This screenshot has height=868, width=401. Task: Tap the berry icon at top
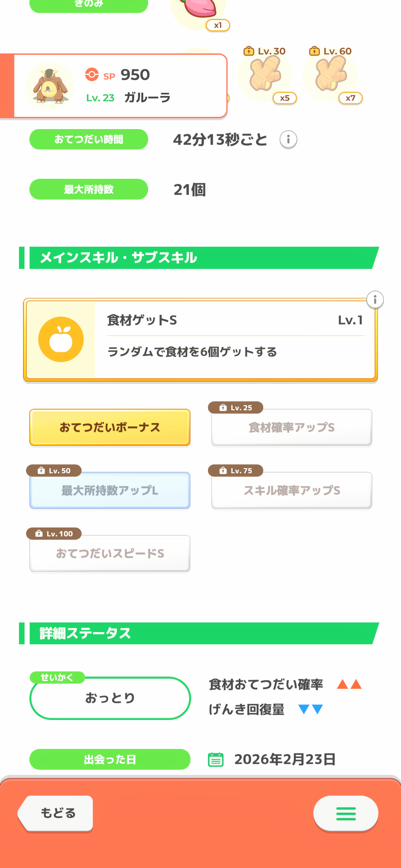pyautogui.click(x=199, y=9)
